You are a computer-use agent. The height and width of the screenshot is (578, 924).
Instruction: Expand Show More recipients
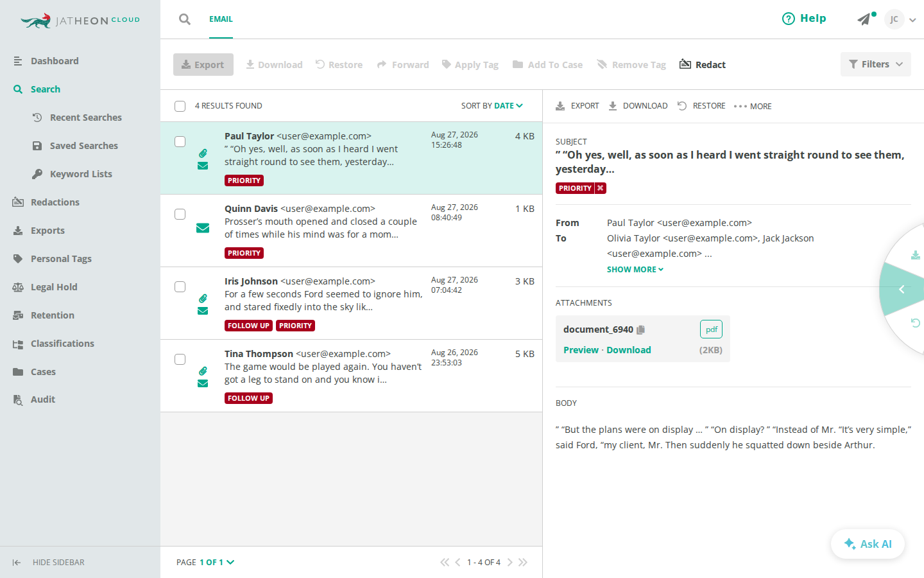[635, 270]
